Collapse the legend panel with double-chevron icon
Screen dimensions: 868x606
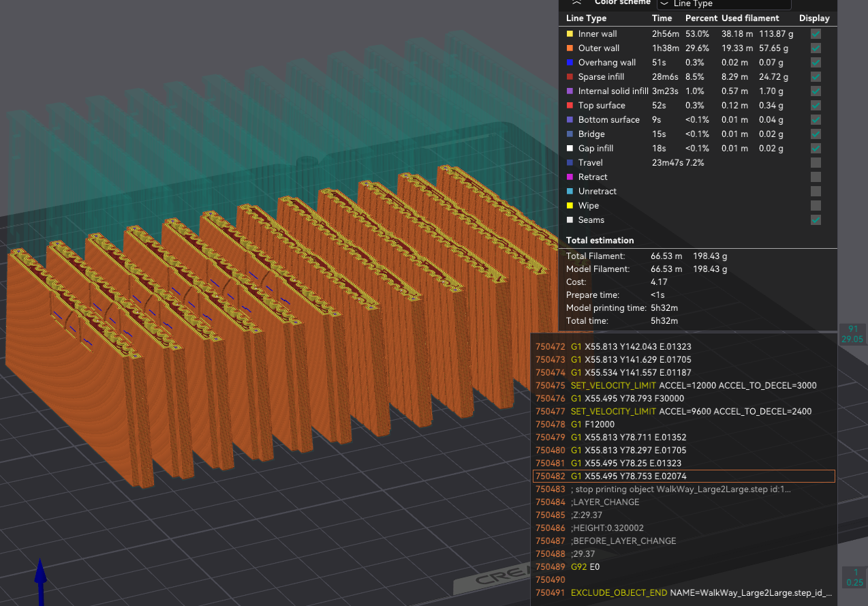point(576,3)
